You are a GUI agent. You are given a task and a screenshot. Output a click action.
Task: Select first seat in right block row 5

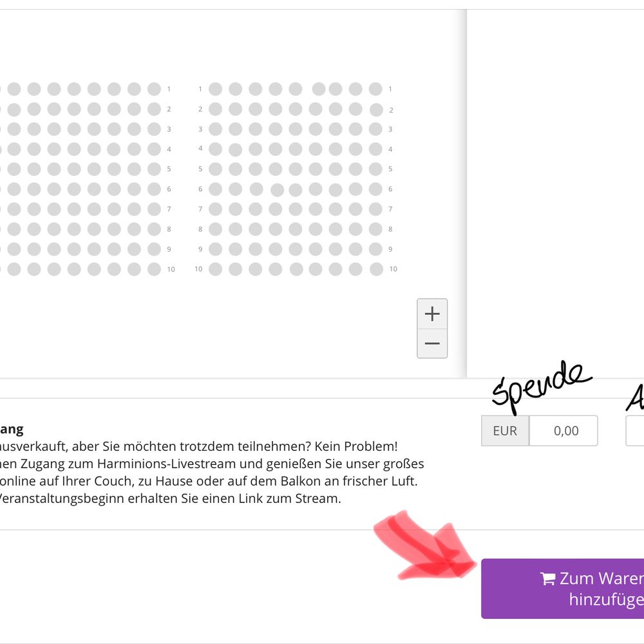pyautogui.click(x=215, y=169)
